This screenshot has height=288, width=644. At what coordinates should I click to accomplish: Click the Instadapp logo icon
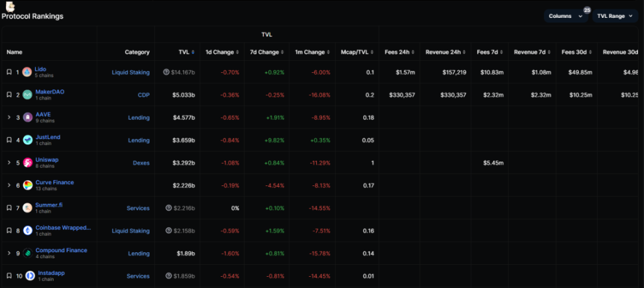30,275
